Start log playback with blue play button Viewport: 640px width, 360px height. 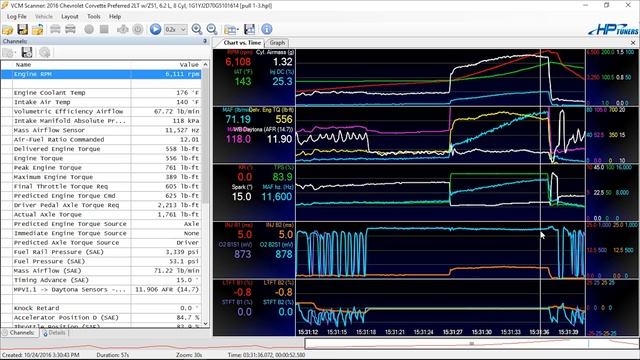tap(155, 29)
